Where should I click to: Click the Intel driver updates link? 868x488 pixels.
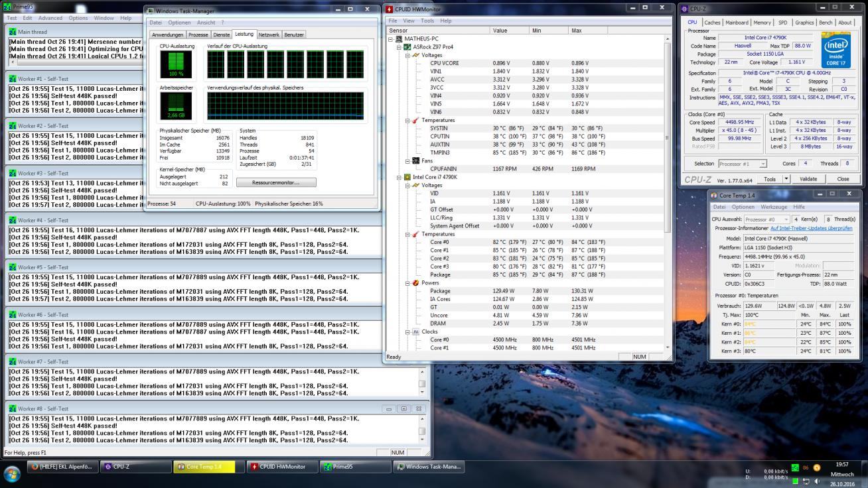(811, 228)
